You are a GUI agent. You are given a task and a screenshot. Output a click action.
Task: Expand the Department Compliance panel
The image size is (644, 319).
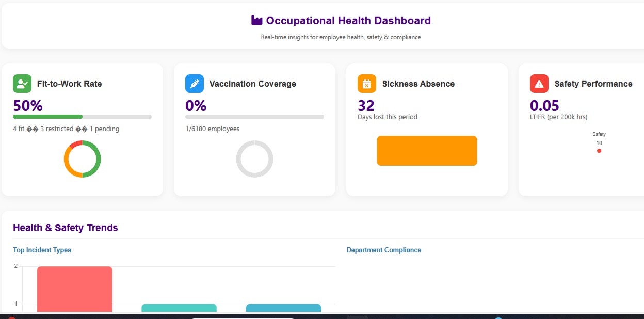(x=384, y=250)
